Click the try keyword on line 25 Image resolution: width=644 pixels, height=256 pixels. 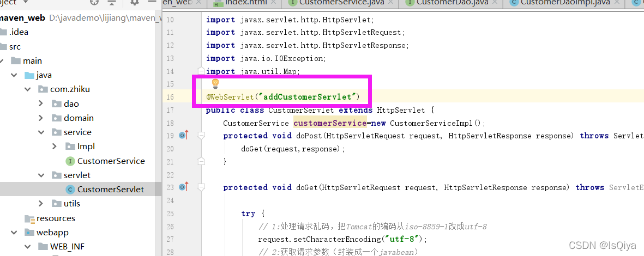click(248, 214)
